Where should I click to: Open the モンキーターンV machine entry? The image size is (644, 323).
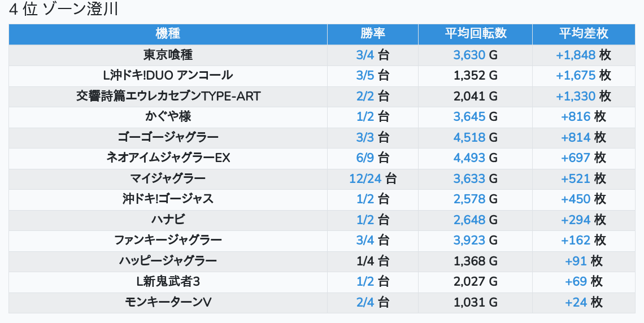(168, 302)
